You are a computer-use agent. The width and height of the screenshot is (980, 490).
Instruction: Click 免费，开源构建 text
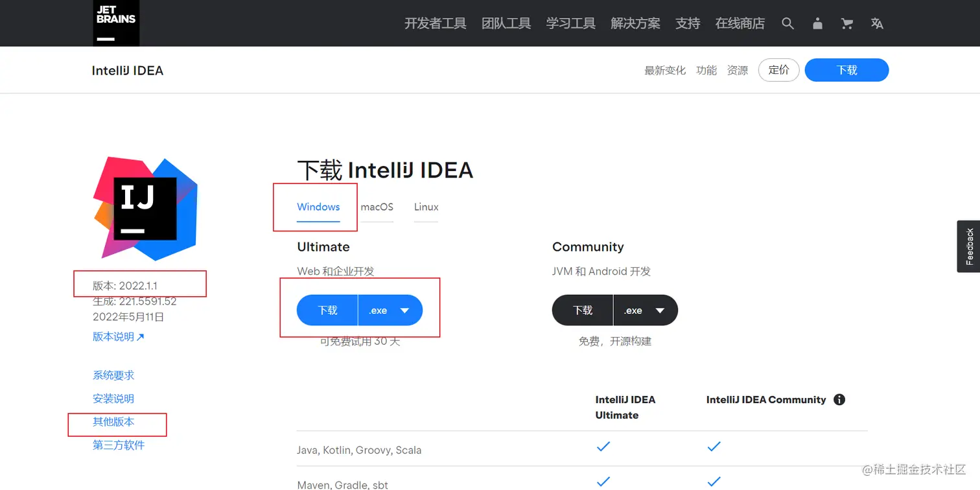tap(615, 341)
